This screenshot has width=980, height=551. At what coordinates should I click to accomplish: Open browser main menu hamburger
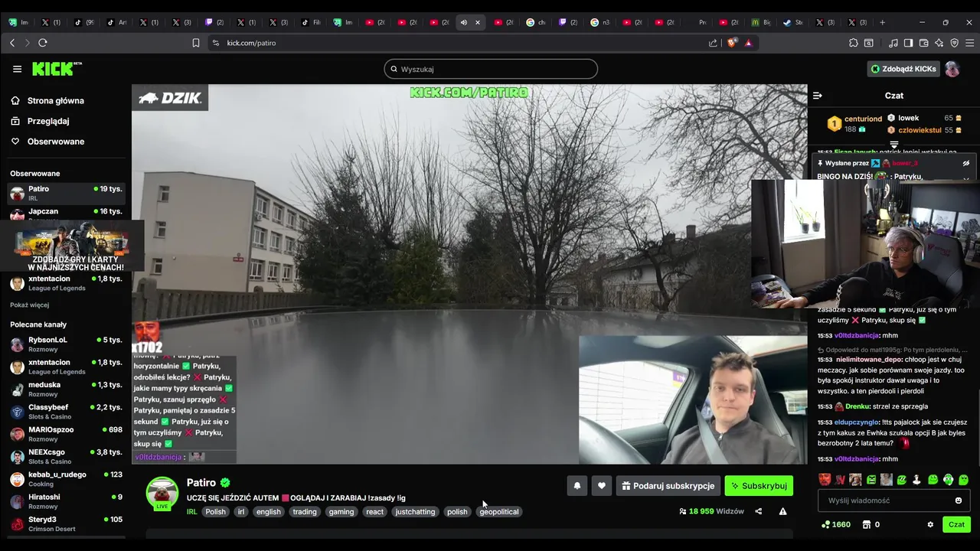969,43
